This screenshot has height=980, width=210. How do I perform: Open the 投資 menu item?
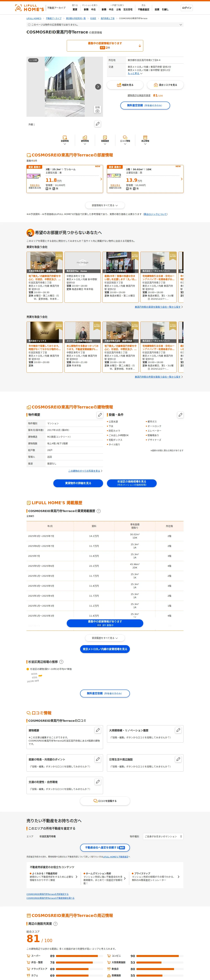click(157, 9)
